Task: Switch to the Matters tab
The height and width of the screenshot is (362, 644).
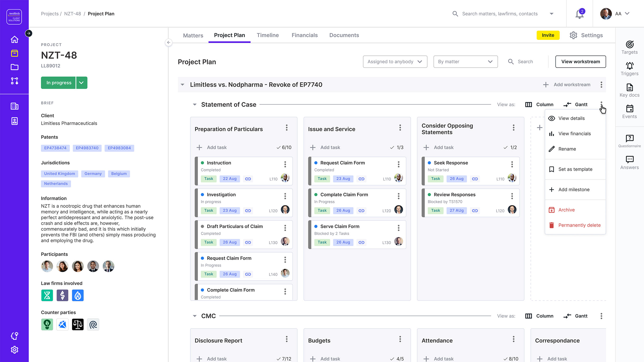Action: click(x=193, y=35)
